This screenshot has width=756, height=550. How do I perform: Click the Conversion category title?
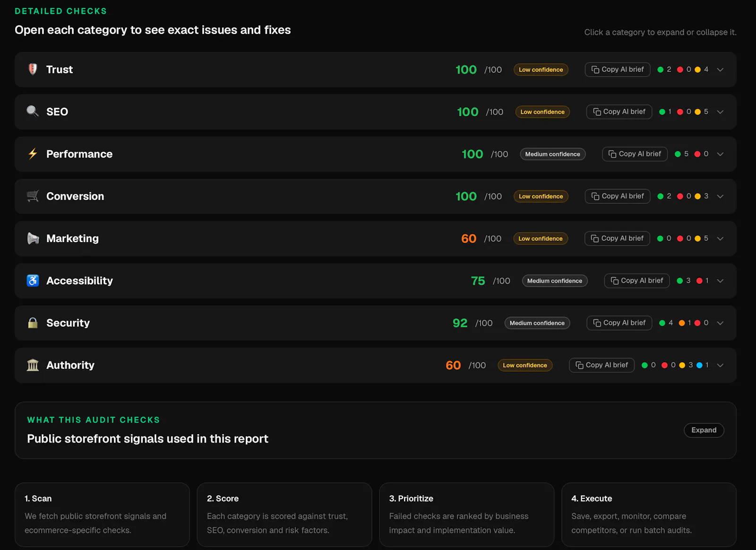[75, 196]
